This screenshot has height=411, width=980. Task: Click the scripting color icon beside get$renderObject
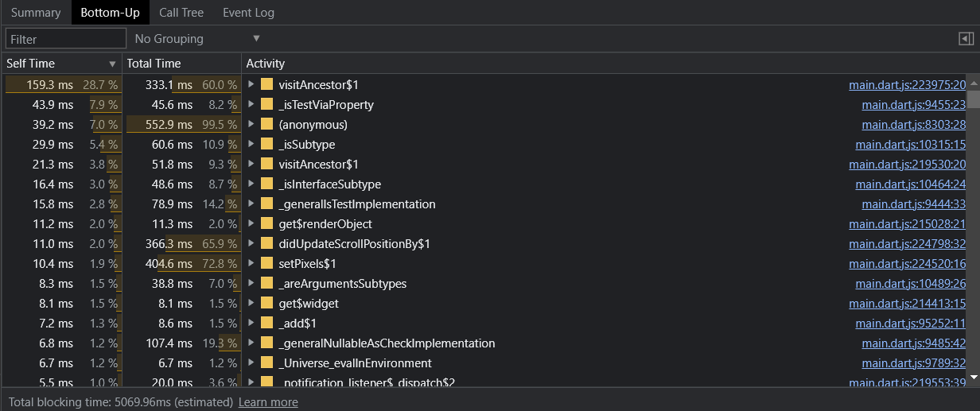point(266,223)
